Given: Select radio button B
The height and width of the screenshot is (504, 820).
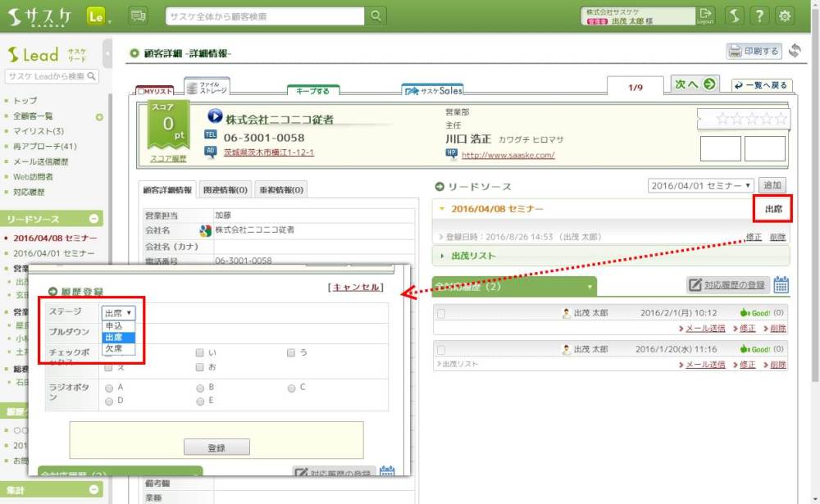Looking at the screenshot, I should click(x=200, y=388).
